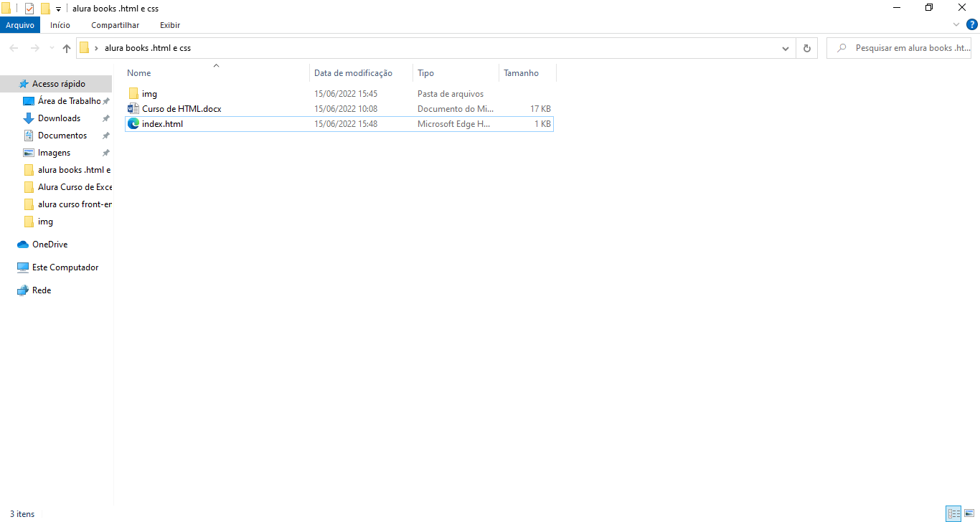
Task: Click the 'alura books .html e css' breadcrumb
Action: 148,48
